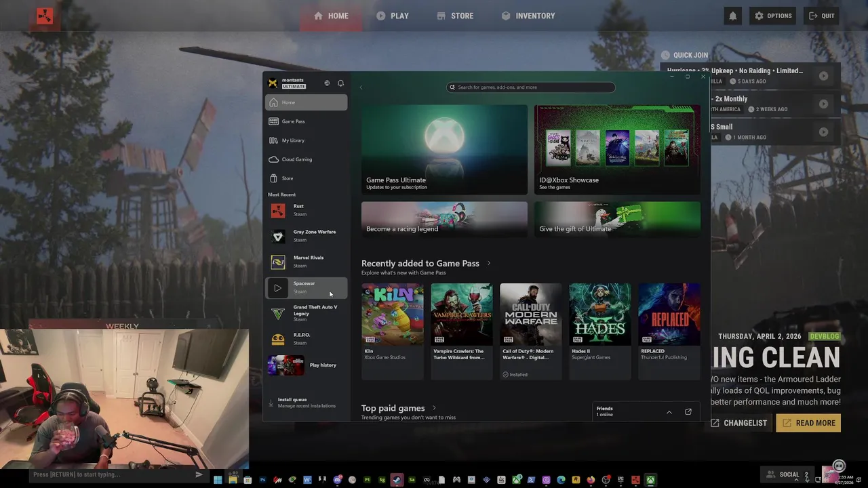Open Word from taskbar
This screenshot has width=868, height=488.
coord(307,480)
